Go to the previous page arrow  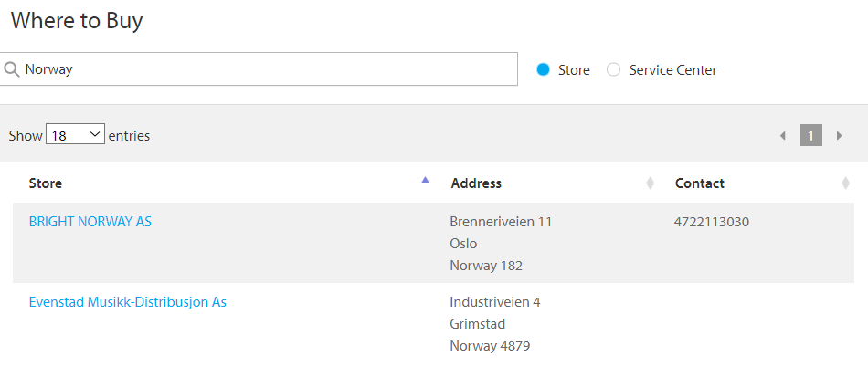tap(783, 135)
